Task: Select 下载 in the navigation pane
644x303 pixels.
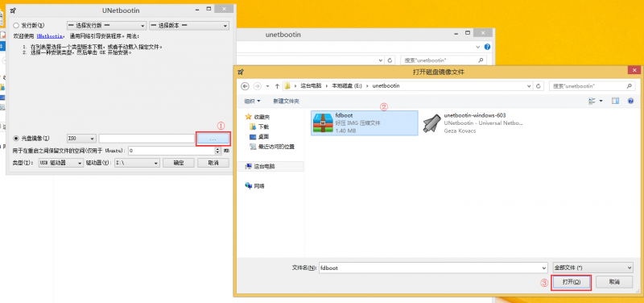Action: point(259,127)
